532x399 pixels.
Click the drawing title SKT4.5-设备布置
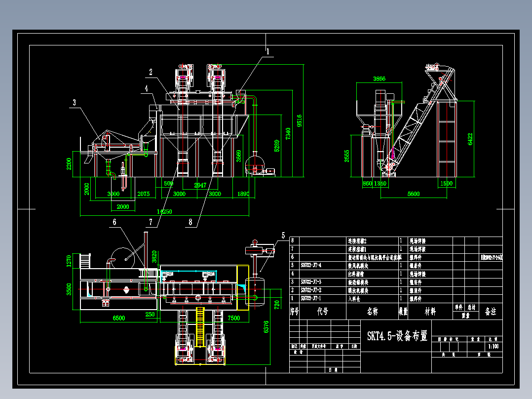point(397,336)
